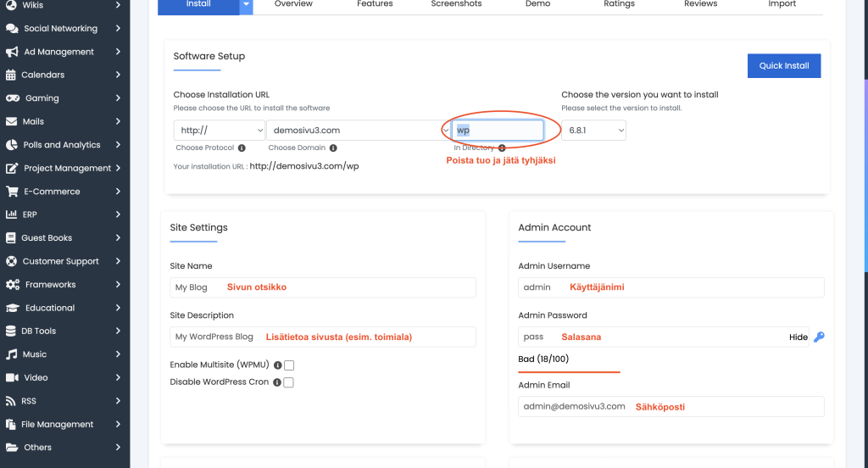Viewport: 868px width, 468px height.
Task: Click the key icon to generate password
Action: point(819,337)
